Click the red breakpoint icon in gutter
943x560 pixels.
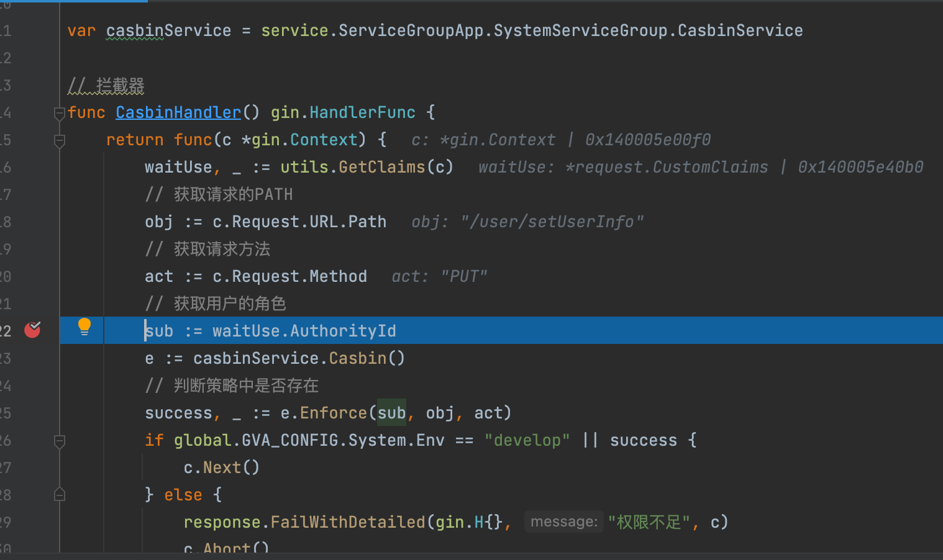[x=32, y=330]
